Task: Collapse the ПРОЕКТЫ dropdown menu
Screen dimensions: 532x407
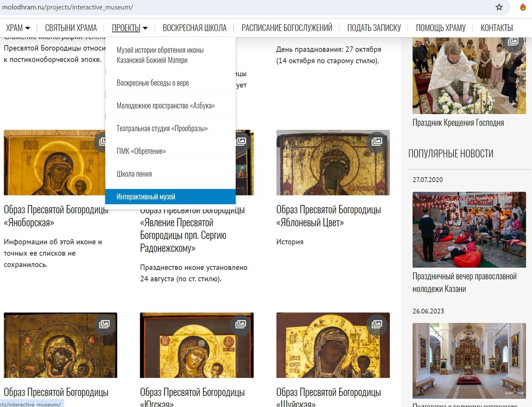Action: pyautogui.click(x=130, y=28)
